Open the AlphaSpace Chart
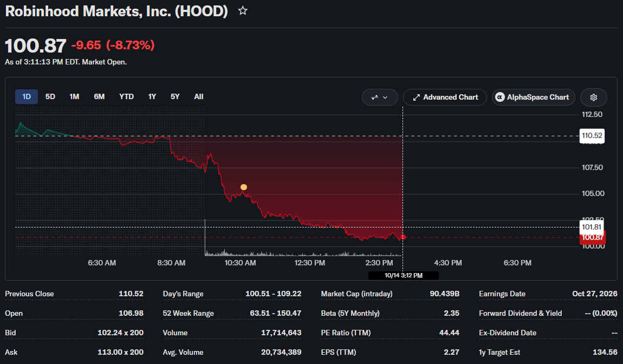The width and height of the screenshot is (623, 364). (533, 97)
